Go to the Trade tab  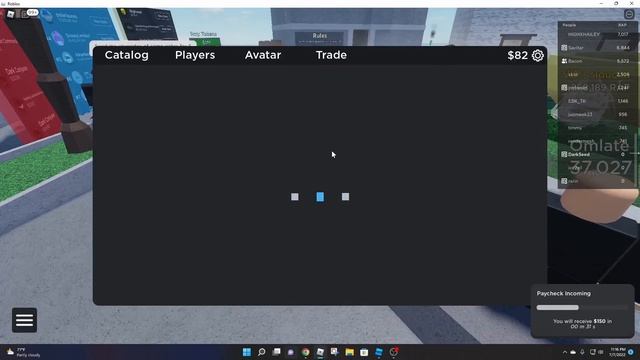pos(331,55)
